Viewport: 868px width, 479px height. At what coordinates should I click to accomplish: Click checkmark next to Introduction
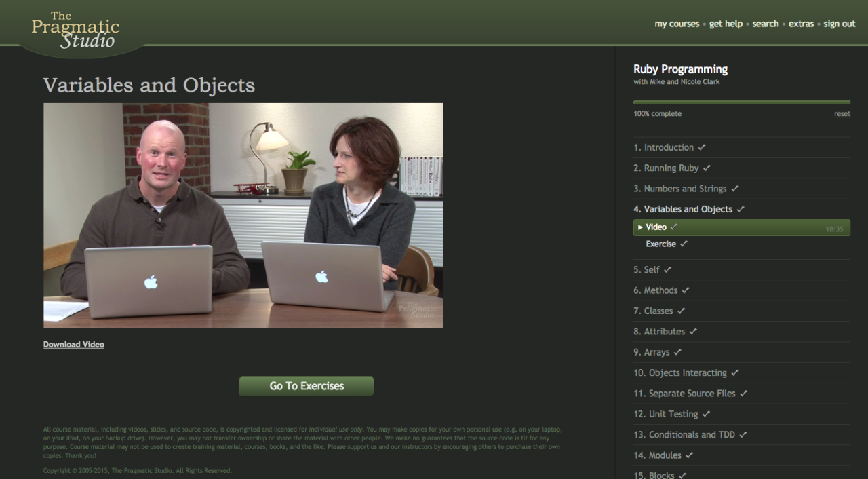pos(702,147)
